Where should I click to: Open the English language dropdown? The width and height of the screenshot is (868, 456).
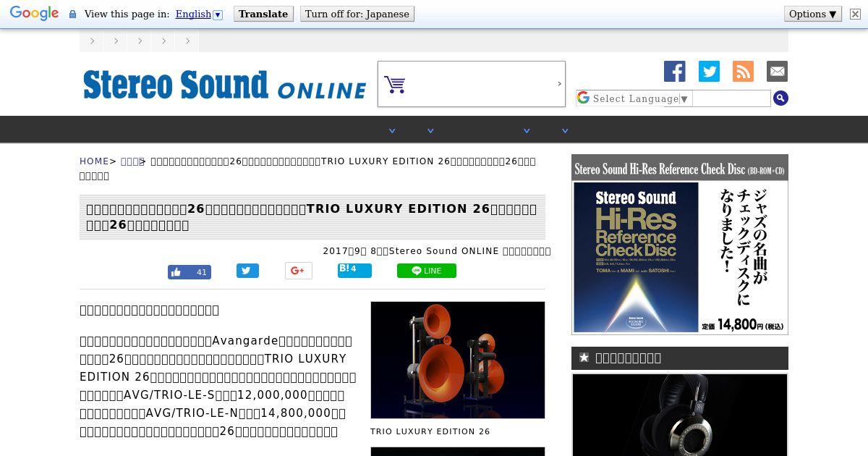pyautogui.click(x=199, y=14)
